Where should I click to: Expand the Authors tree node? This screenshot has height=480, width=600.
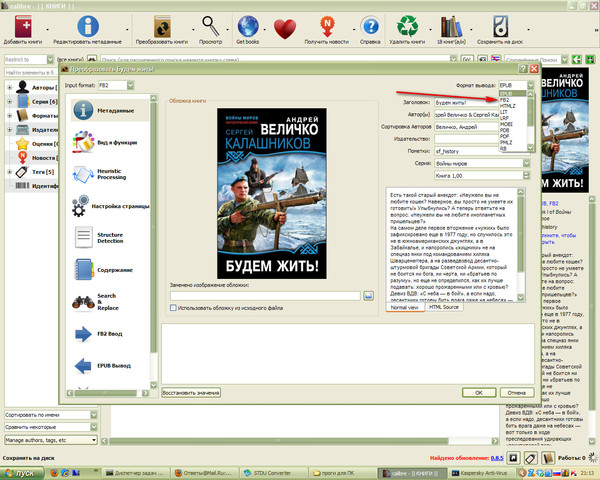pyautogui.click(x=10, y=88)
